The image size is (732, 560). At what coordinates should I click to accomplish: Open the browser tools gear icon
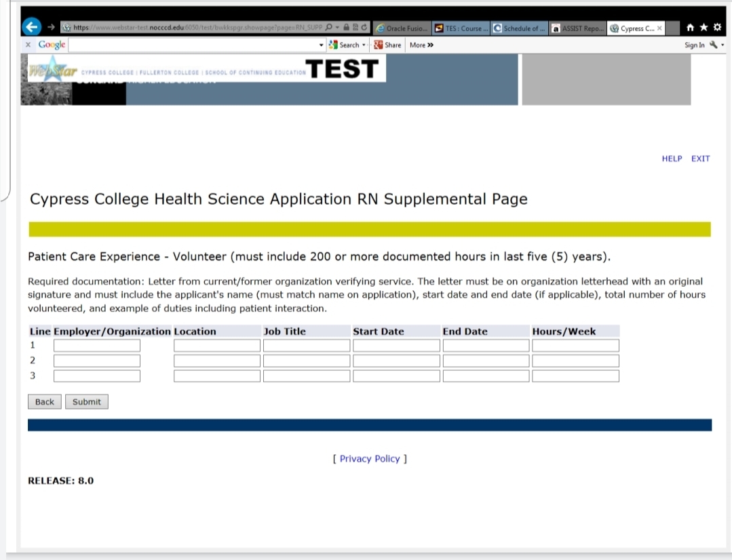[x=718, y=28]
